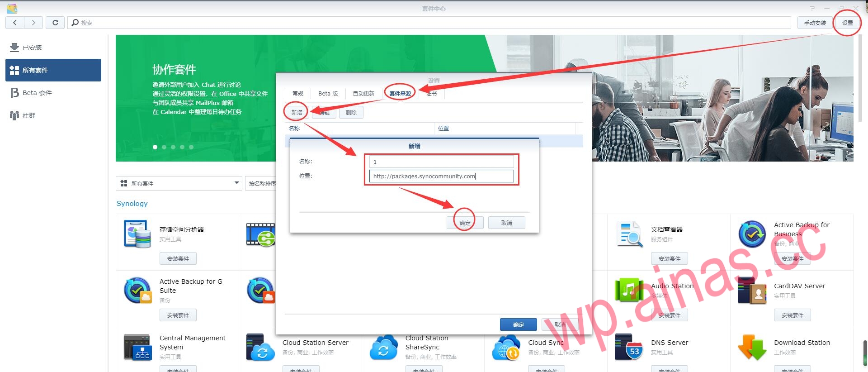Open the video package icon beside 存储空间分析器
This screenshot has width=868, height=372.
point(260,234)
